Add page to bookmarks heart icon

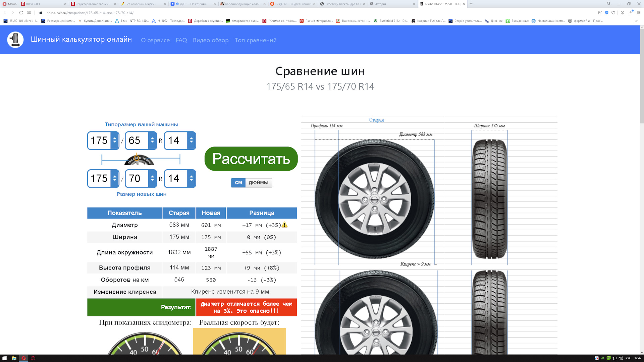pos(613,13)
